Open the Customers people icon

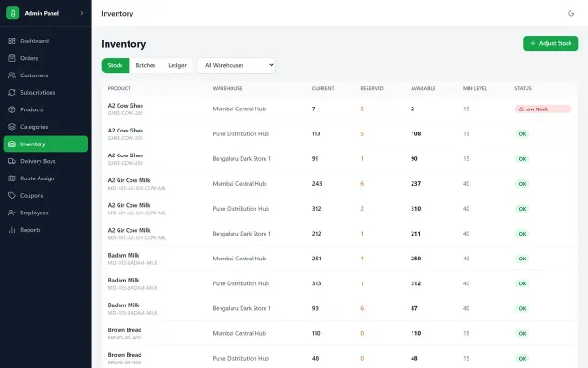click(x=12, y=75)
